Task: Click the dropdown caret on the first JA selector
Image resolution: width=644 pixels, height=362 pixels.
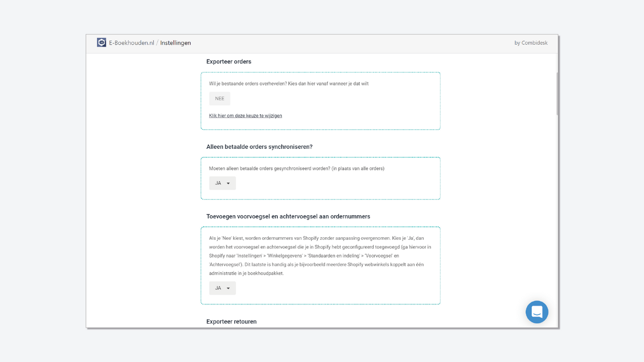Action: click(x=229, y=183)
